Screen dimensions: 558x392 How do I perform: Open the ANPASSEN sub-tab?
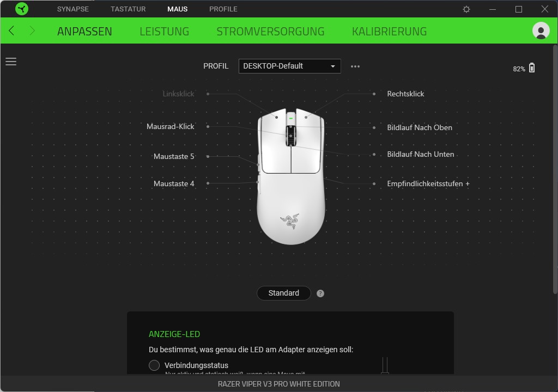click(84, 31)
